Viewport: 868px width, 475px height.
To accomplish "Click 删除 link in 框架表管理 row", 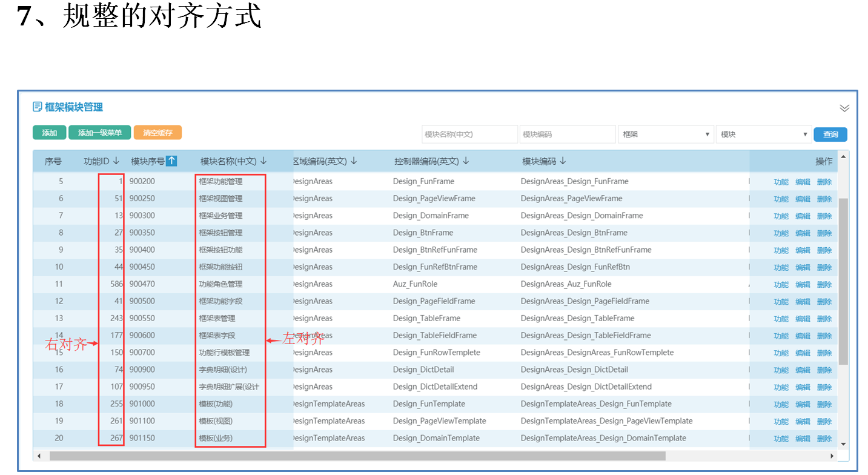I will pos(824,319).
